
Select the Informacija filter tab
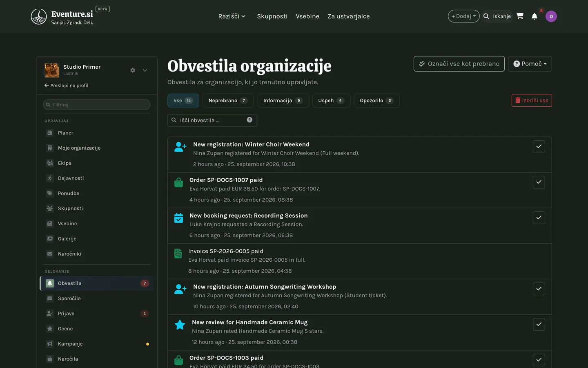pos(283,101)
